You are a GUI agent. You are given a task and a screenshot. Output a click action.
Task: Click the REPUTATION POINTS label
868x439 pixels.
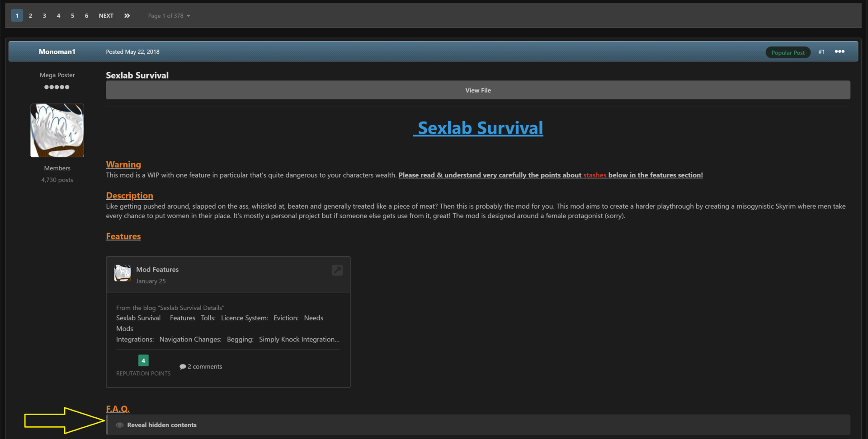click(x=143, y=374)
